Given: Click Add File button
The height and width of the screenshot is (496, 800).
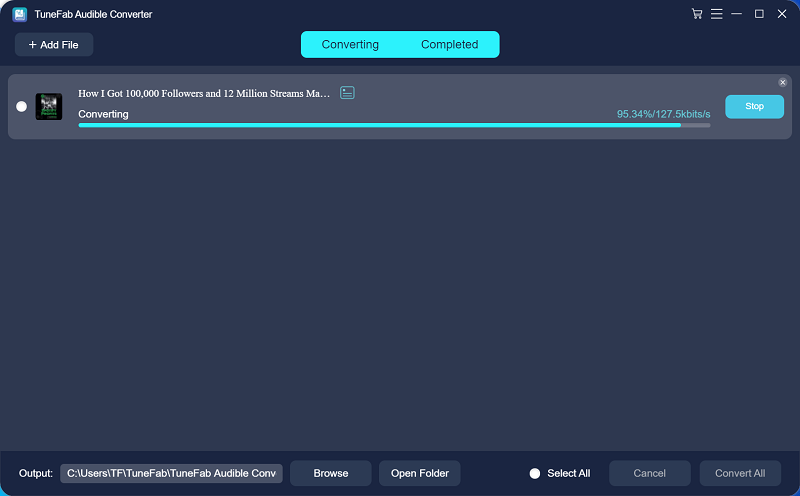Looking at the screenshot, I should pyautogui.click(x=54, y=45).
